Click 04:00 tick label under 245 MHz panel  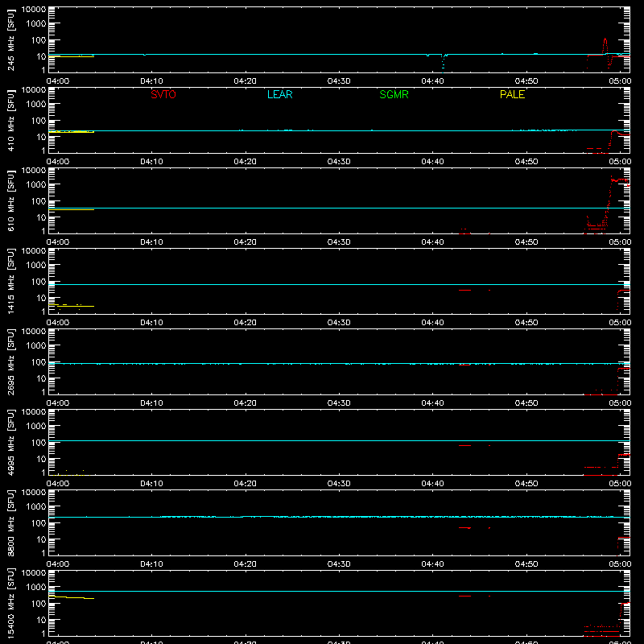coord(58,81)
